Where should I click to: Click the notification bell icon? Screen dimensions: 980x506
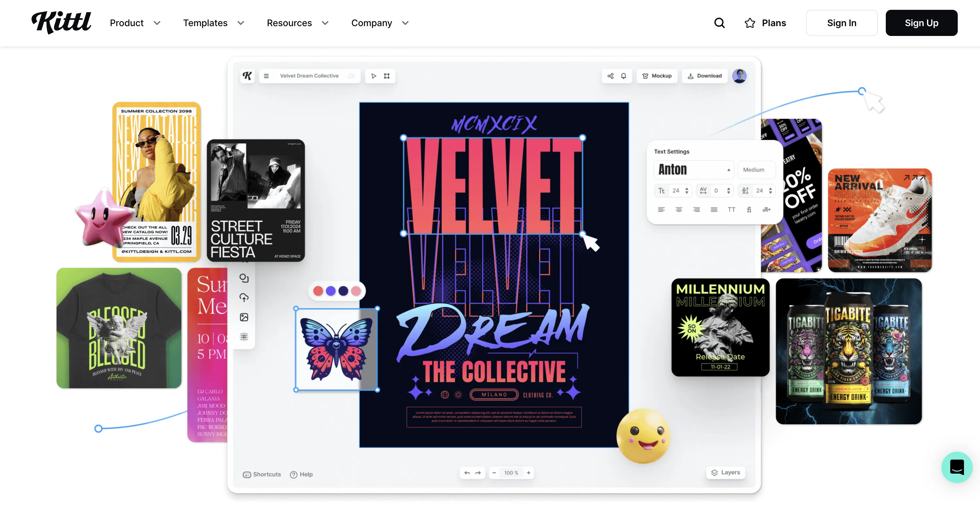click(623, 76)
